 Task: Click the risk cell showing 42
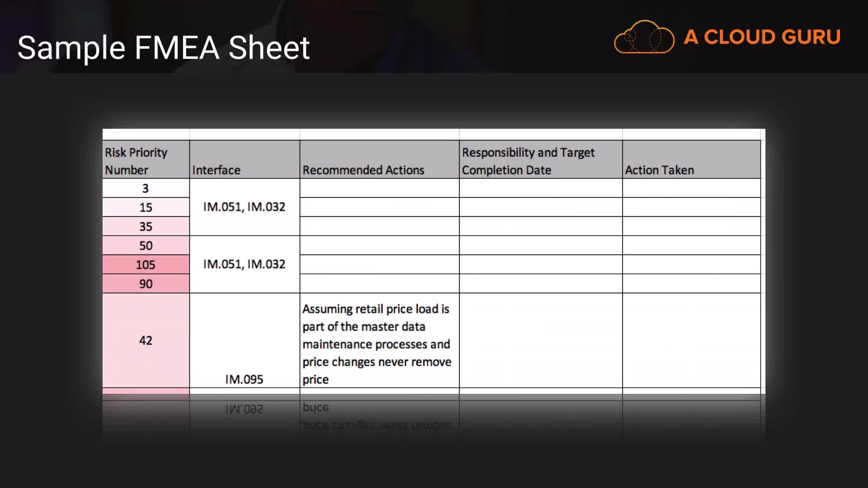[x=146, y=340]
